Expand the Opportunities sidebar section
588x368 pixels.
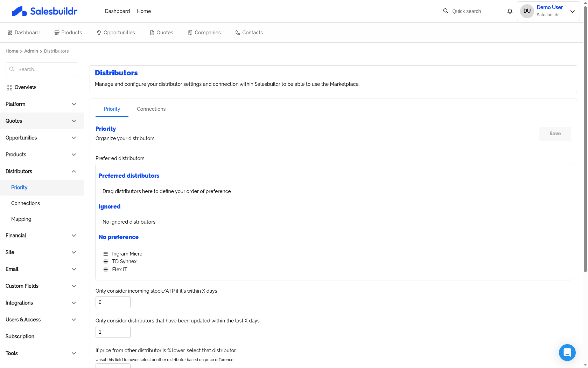pos(42,138)
